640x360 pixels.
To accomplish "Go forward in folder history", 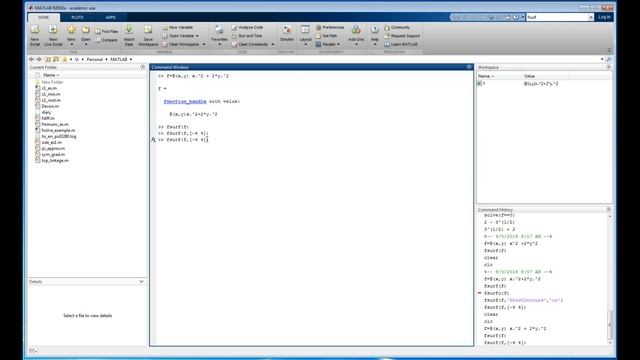I will pos(39,59).
